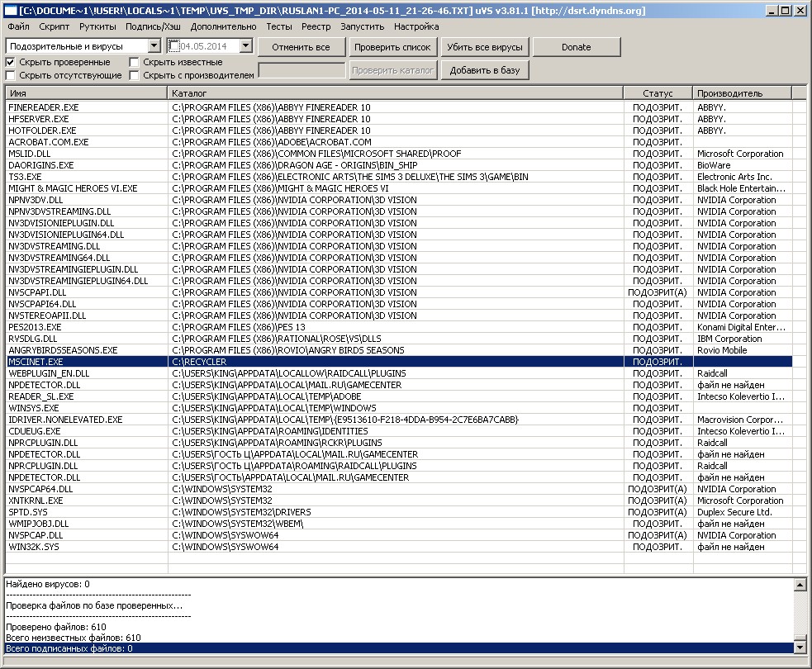812x669 pixels.
Task: Open the Дополнительно menu
Action: pos(223,26)
